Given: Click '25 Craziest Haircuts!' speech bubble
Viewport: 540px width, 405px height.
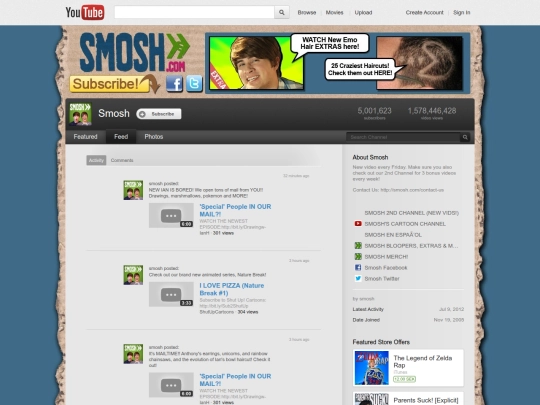Looking at the screenshot, I should pos(360,69).
